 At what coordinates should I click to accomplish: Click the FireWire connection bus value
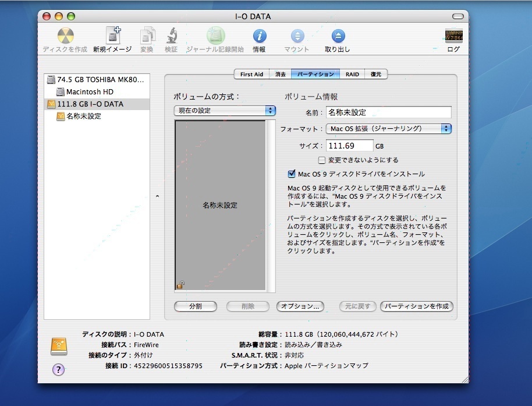(x=146, y=345)
